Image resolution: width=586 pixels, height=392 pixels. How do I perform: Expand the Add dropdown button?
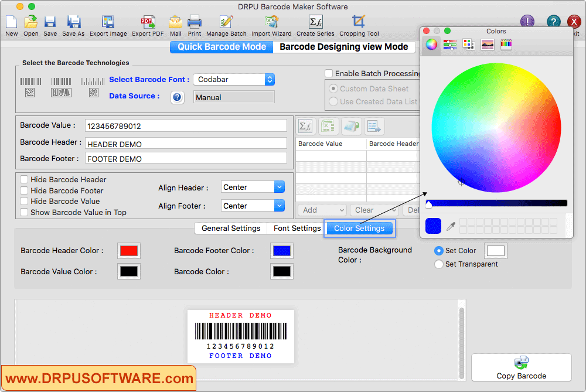click(x=322, y=210)
